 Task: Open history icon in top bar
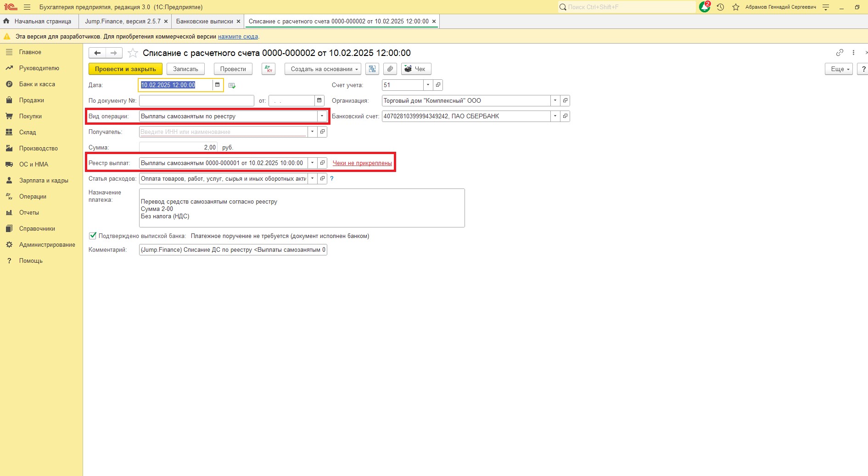click(x=720, y=7)
